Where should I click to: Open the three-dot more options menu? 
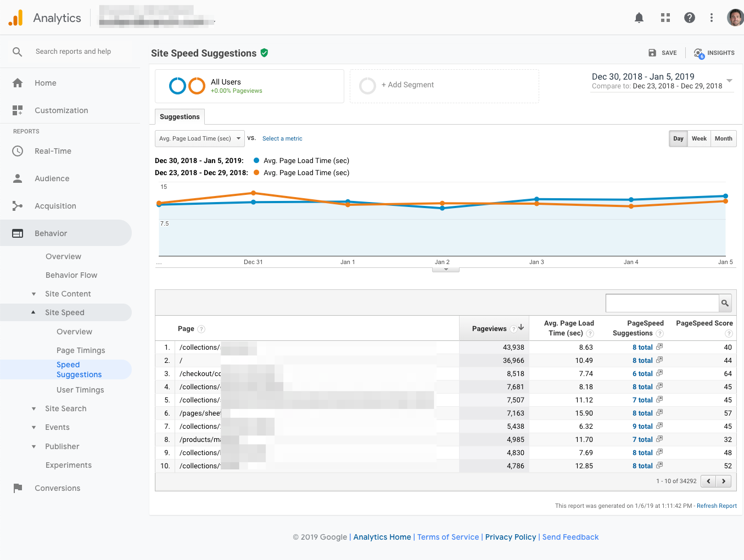(711, 18)
